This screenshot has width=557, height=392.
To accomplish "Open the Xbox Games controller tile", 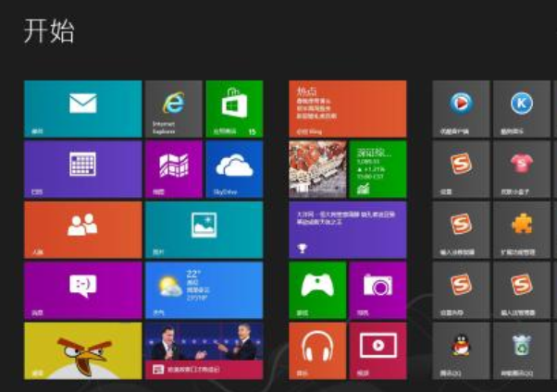I will tap(317, 290).
